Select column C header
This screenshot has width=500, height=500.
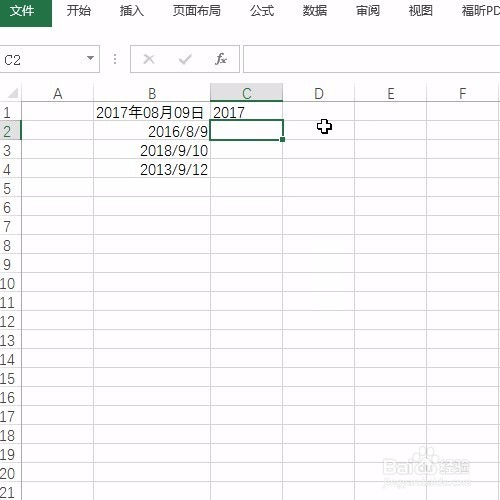coord(247,93)
